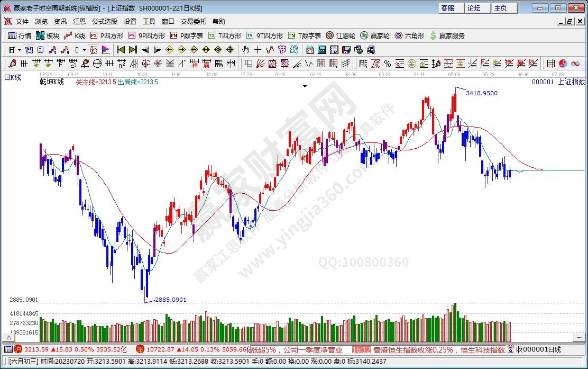This screenshot has height=369, width=588.
Task: Expand the 日 period dropdown arrow
Action: (x=20, y=50)
